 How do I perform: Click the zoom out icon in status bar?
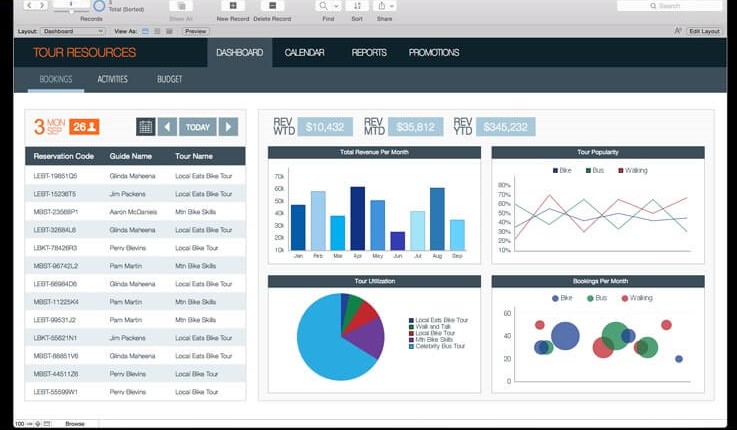click(x=29, y=424)
